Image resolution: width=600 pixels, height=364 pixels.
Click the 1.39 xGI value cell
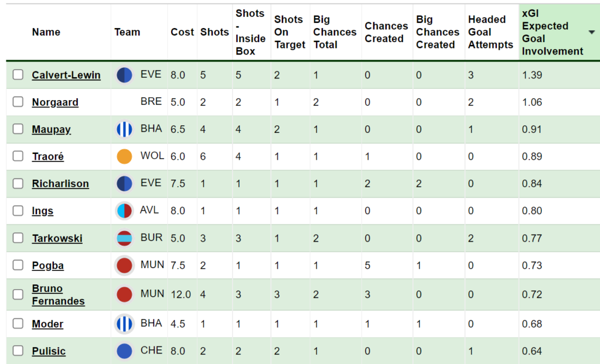tap(532, 75)
